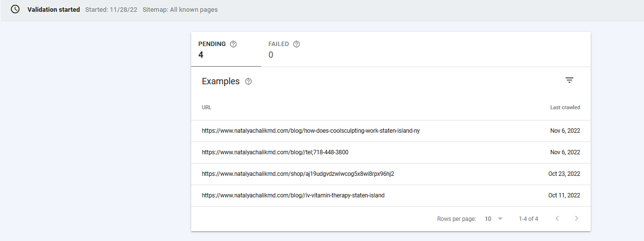Click the Oct 23, 2022 crawl date
The width and height of the screenshot is (644, 241).
pos(564,174)
